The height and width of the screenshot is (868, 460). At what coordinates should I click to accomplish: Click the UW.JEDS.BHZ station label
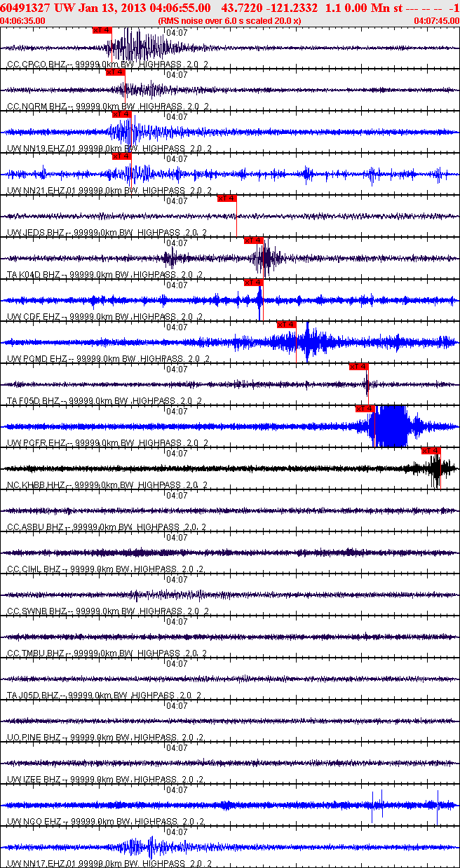(x=35, y=232)
